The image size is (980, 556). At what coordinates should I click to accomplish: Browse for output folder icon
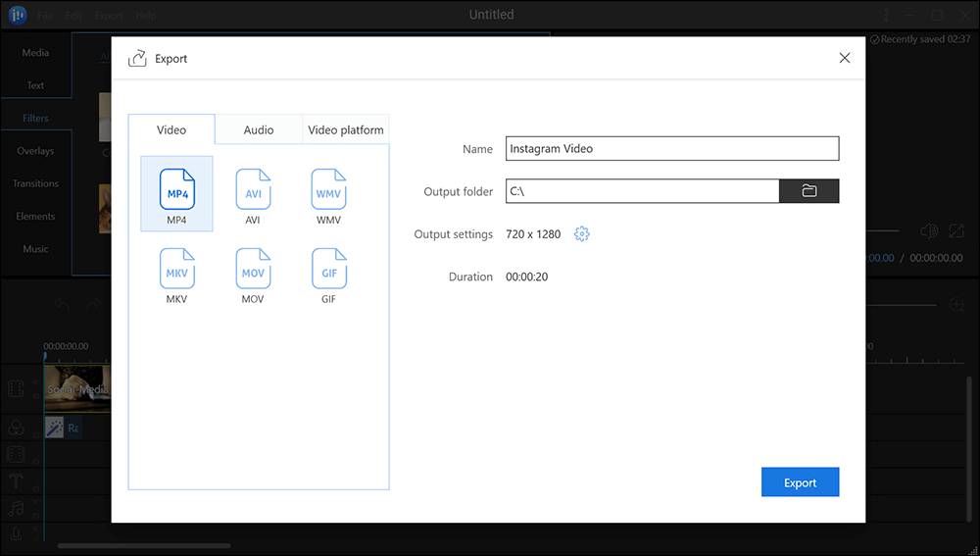(808, 191)
